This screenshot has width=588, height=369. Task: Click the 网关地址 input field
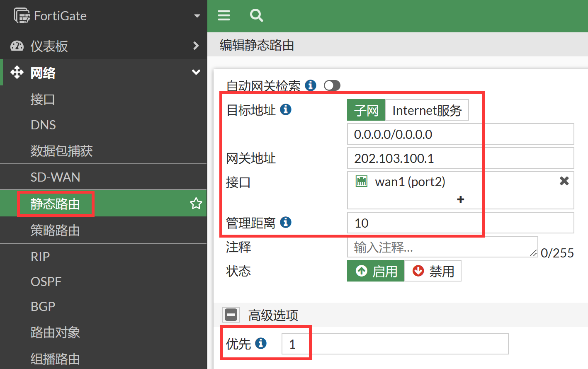click(460, 158)
